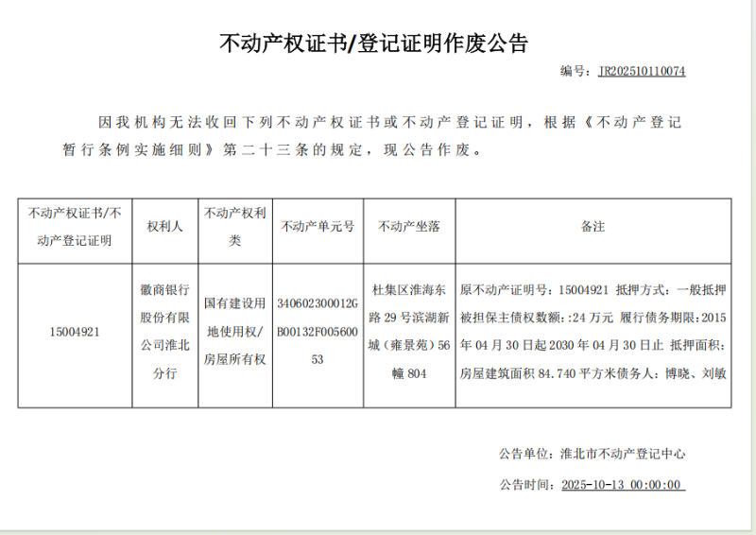Click the paragraph line starting with 因我机构无法收回
Image resolution: width=756 pixels, height=535 pixels.
click(x=390, y=123)
